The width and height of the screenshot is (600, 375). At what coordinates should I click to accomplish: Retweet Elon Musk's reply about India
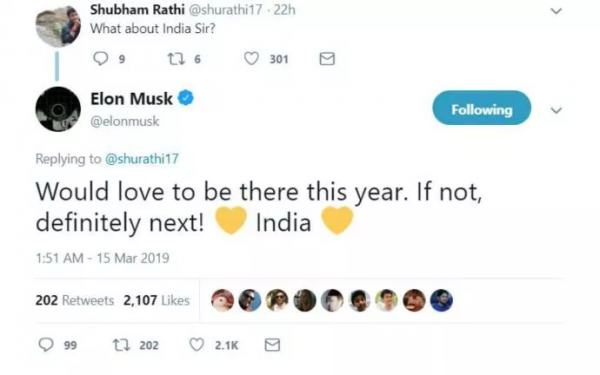[121, 345]
